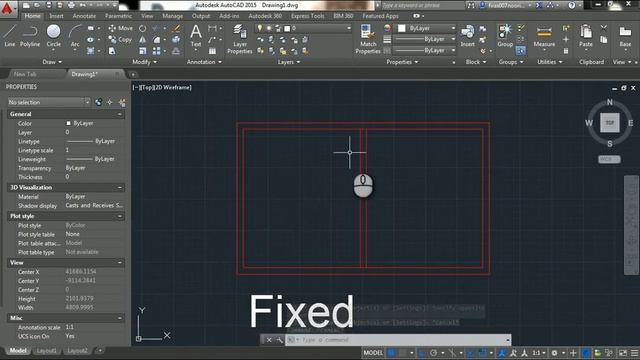Open the AutoCAD application menu logo
The height and width of the screenshot is (360, 640).
tap(7, 8)
